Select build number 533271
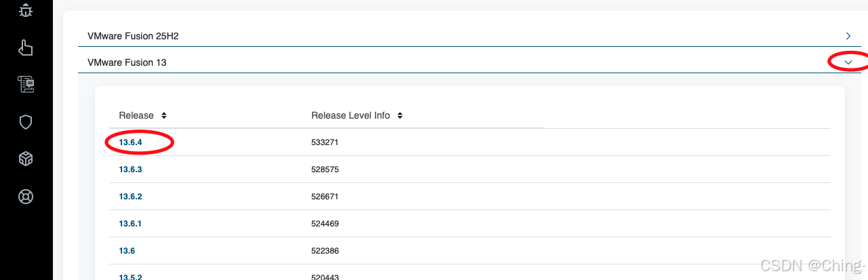 click(x=325, y=142)
